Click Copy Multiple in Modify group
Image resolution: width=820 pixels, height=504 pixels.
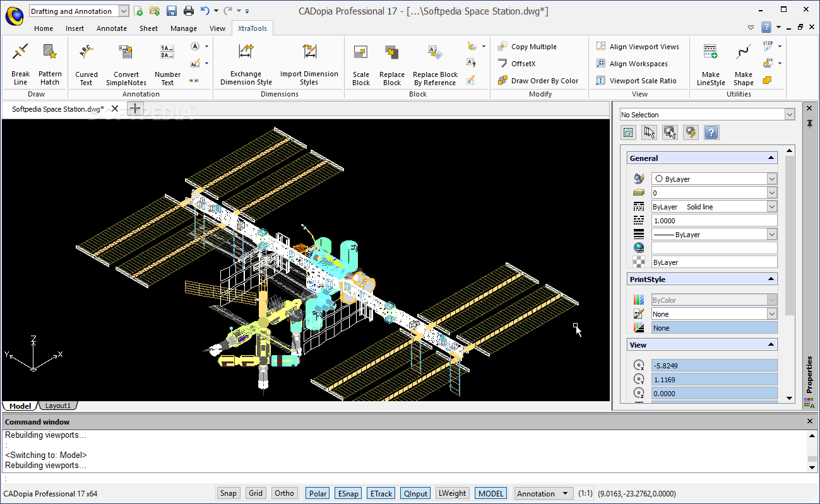click(x=533, y=47)
